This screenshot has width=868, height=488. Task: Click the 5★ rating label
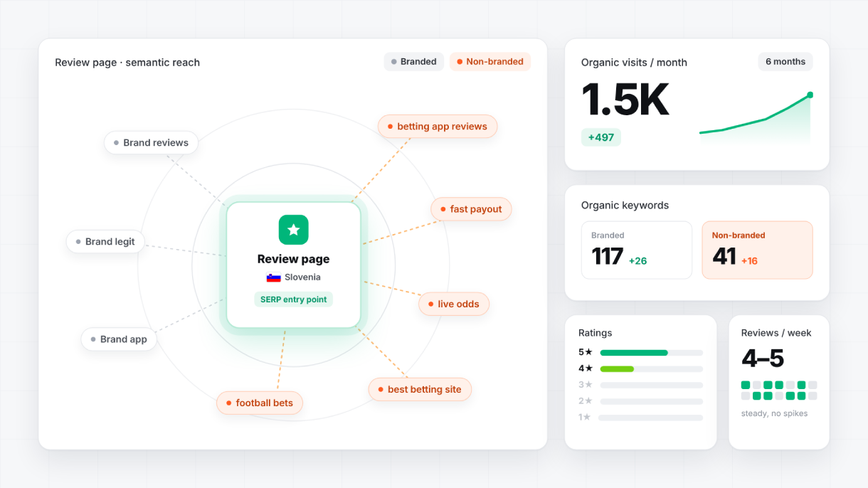[x=586, y=352]
